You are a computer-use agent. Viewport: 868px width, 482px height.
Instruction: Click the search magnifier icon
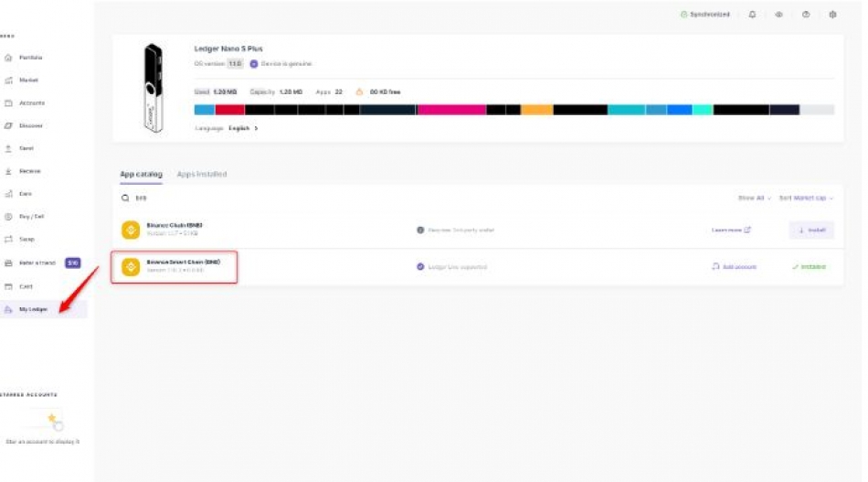125,198
